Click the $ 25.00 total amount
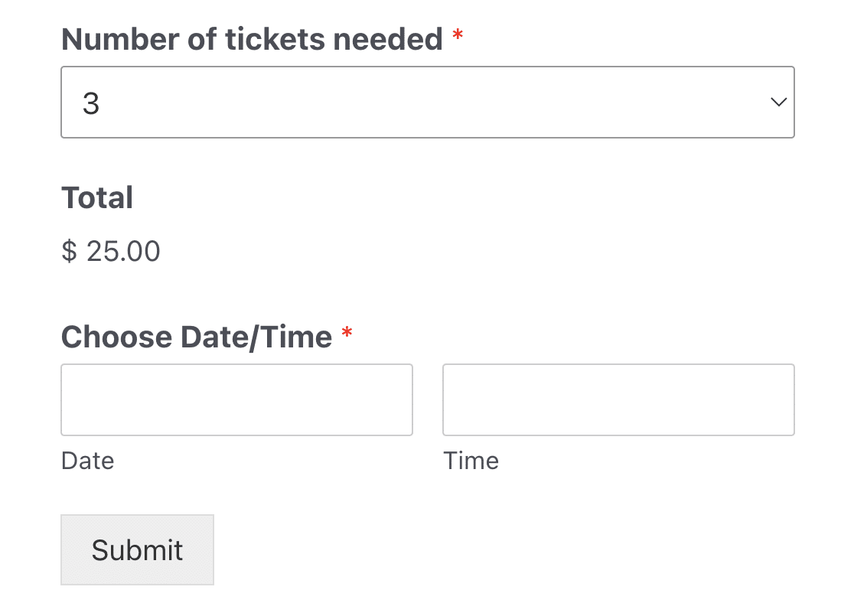The height and width of the screenshot is (616, 854). [x=111, y=251]
